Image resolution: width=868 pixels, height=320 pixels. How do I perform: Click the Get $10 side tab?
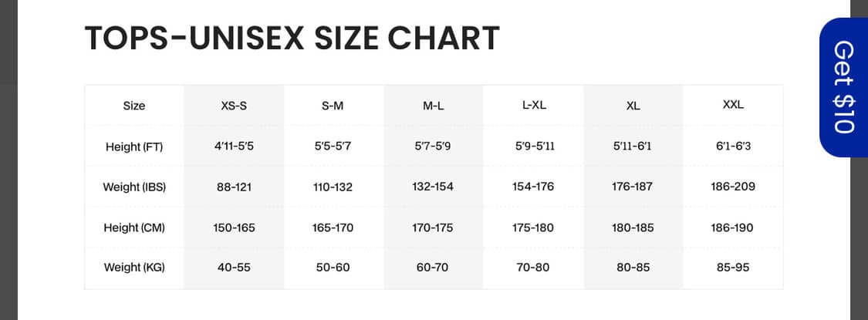843,87
